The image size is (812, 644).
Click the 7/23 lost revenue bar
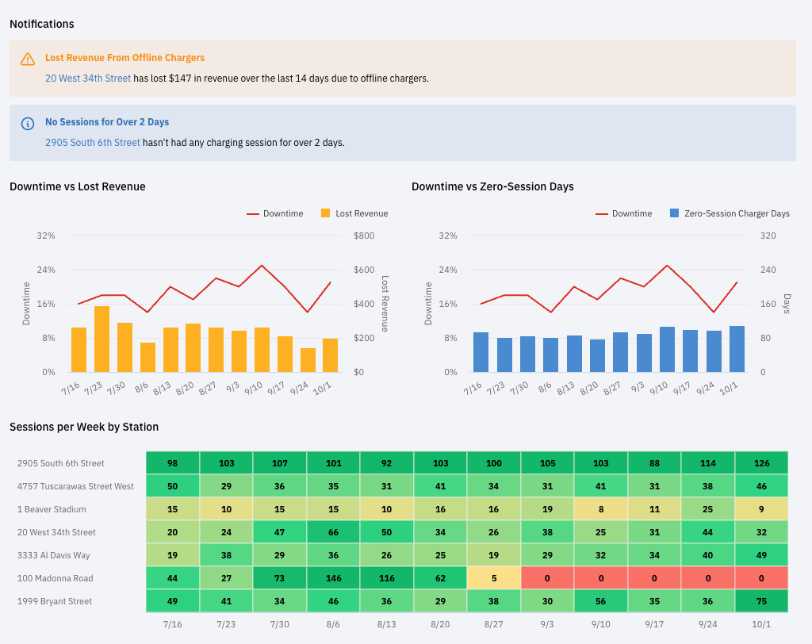click(x=102, y=339)
